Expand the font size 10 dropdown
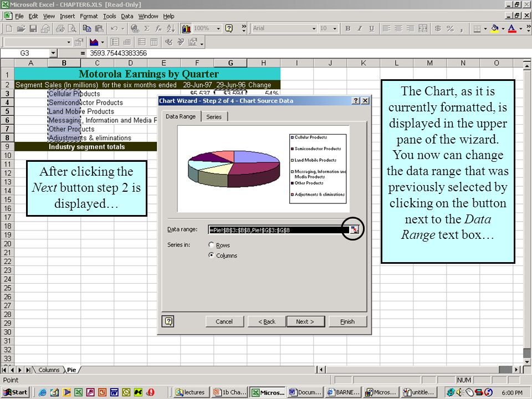This screenshot has width=532, height=399. pos(335,28)
